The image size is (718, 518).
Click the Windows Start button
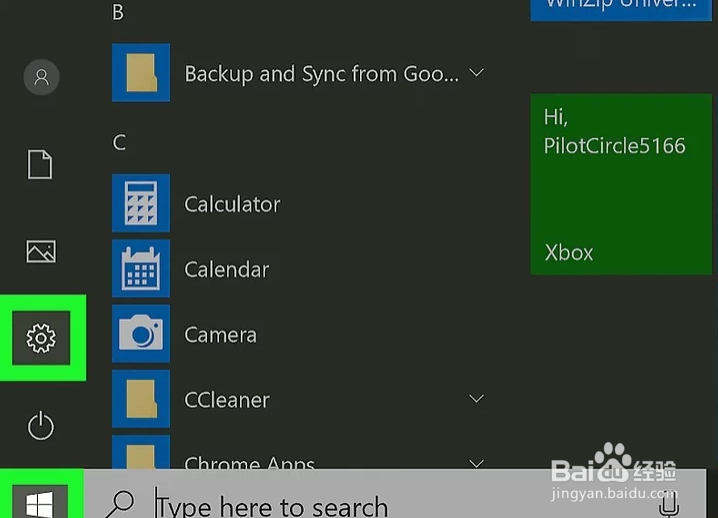(x=40, y=502)
